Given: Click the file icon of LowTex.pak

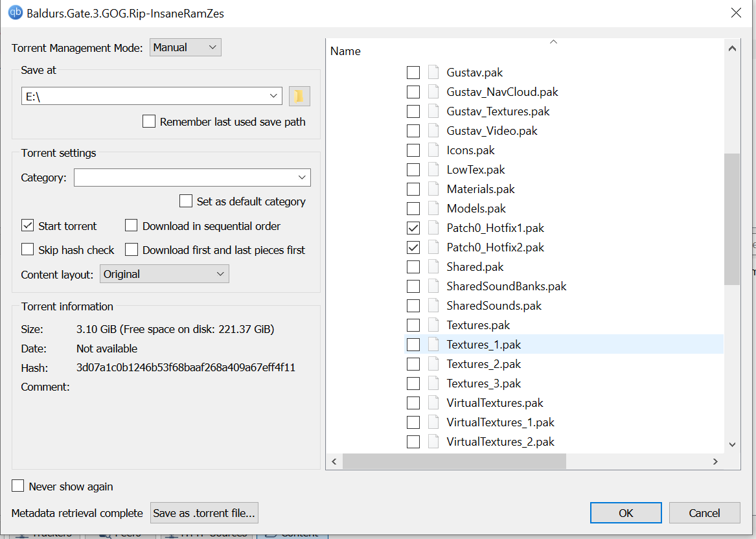Looking at the screenshot, I should 433,169.
